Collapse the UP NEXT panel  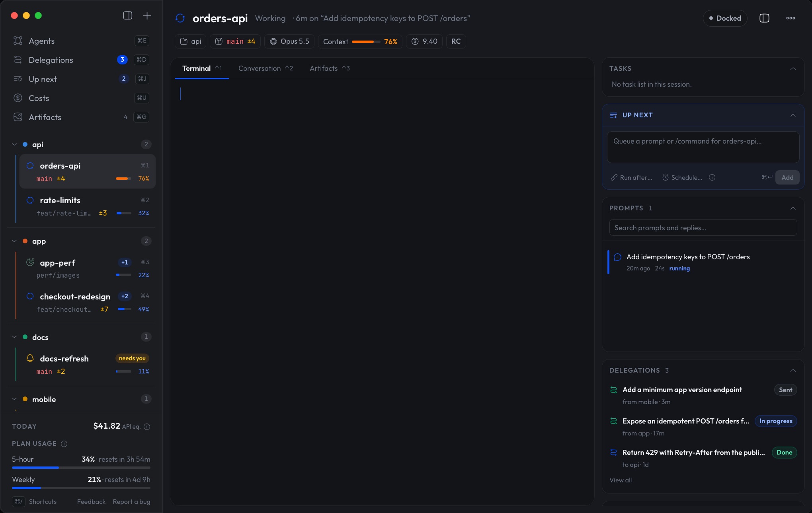(x=793, y=115)
